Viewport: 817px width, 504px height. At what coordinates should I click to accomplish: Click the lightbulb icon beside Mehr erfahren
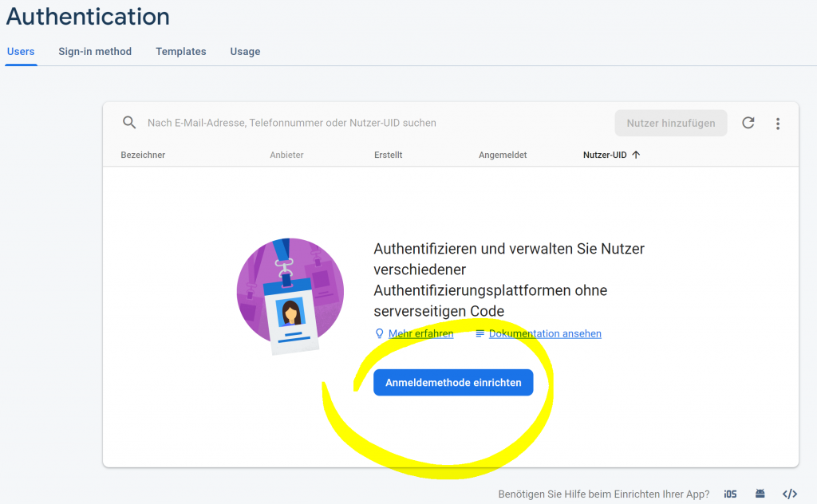click(380, 334)
